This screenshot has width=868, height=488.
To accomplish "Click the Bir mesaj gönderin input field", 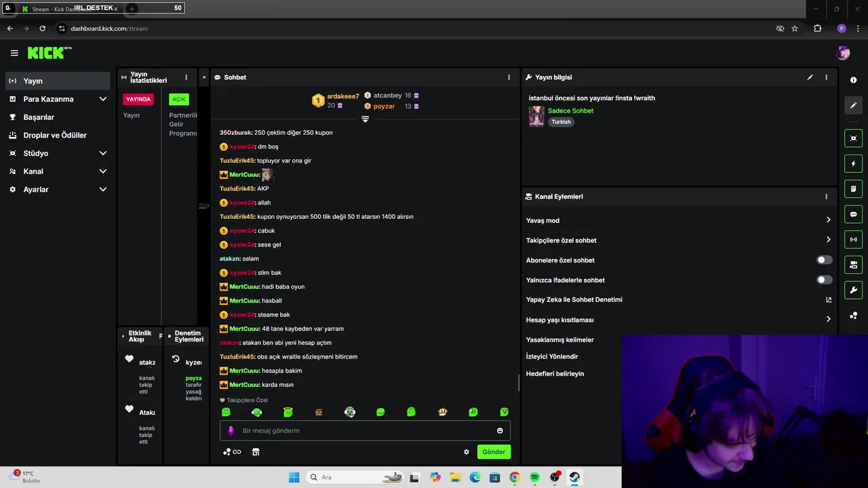I will coord(365,430).
